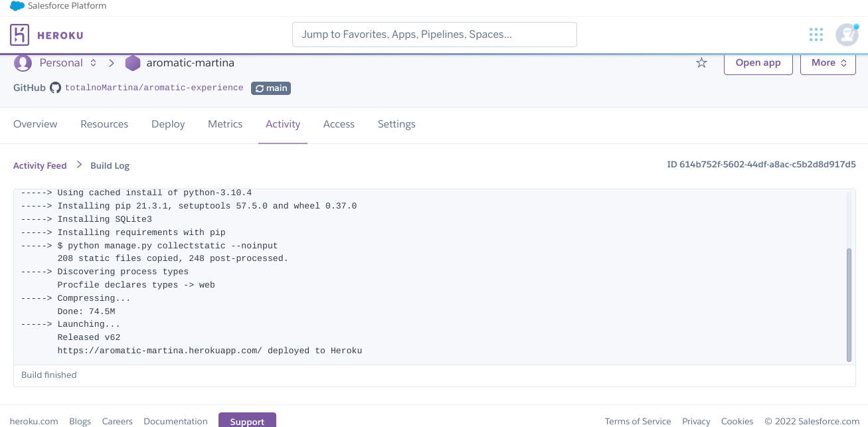Switch to the Access tab
This screenshot has height=427, width=868.
coord(339,124)
